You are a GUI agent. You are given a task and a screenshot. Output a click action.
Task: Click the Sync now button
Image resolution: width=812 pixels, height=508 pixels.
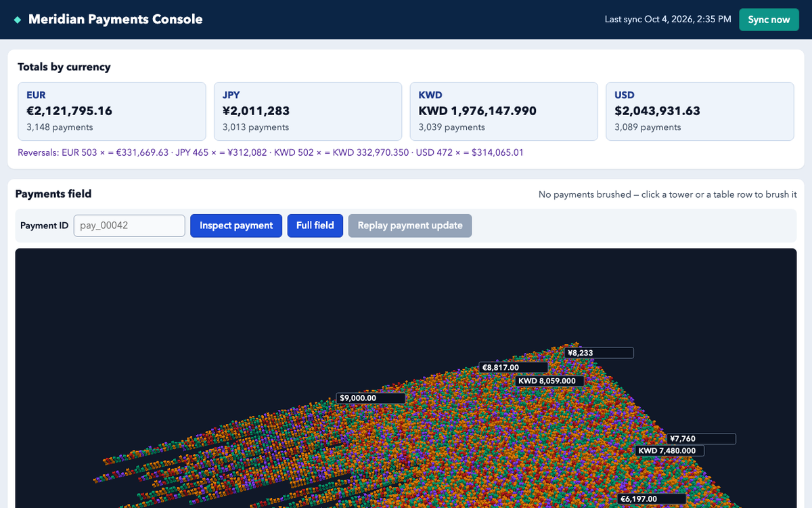769,20
